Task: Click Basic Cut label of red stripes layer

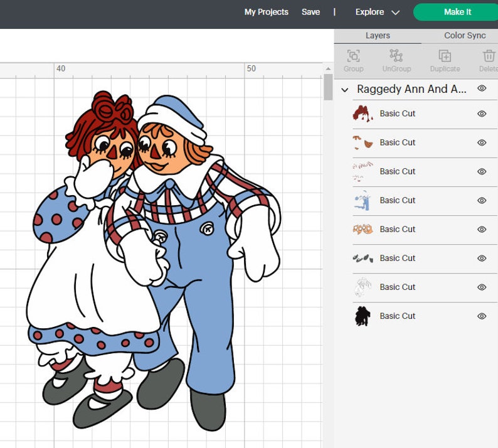Action: coord(397,171)
